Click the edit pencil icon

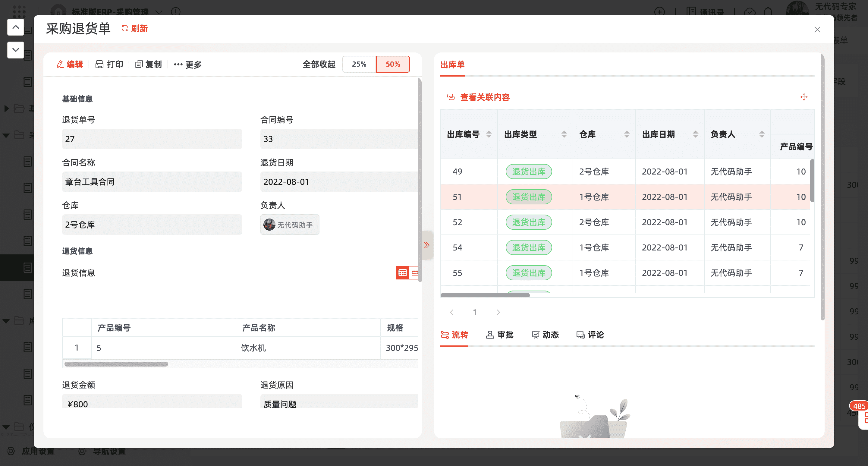click(60, 64)
